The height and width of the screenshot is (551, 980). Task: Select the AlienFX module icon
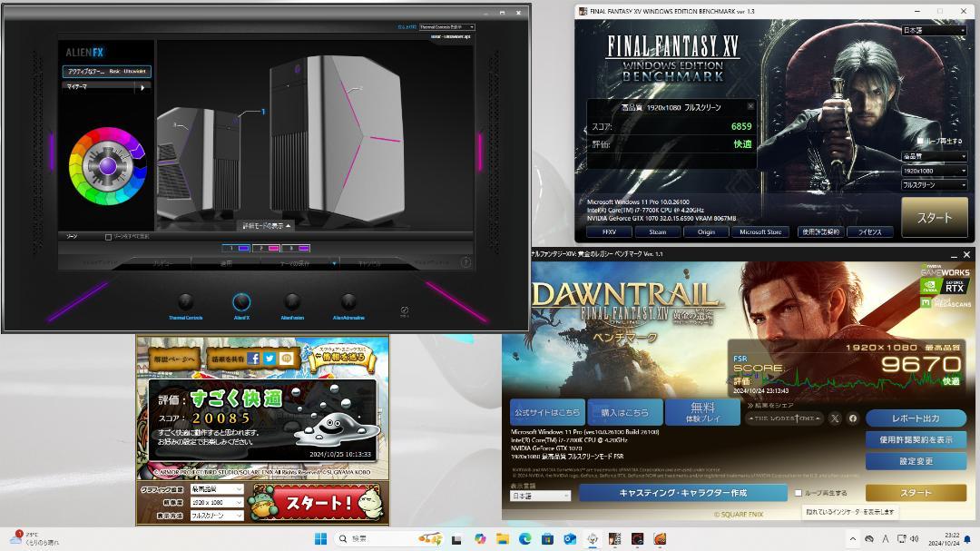coord(241,302)
